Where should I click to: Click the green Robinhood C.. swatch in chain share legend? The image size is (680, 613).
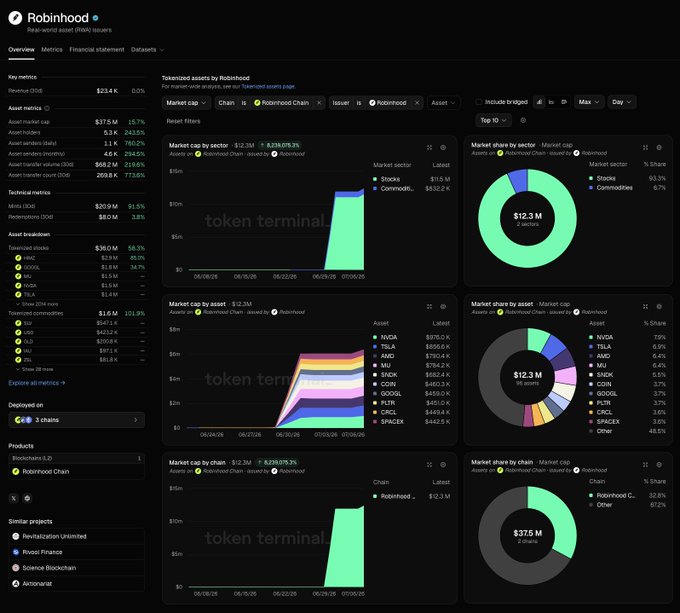click(x=591, y=496)
